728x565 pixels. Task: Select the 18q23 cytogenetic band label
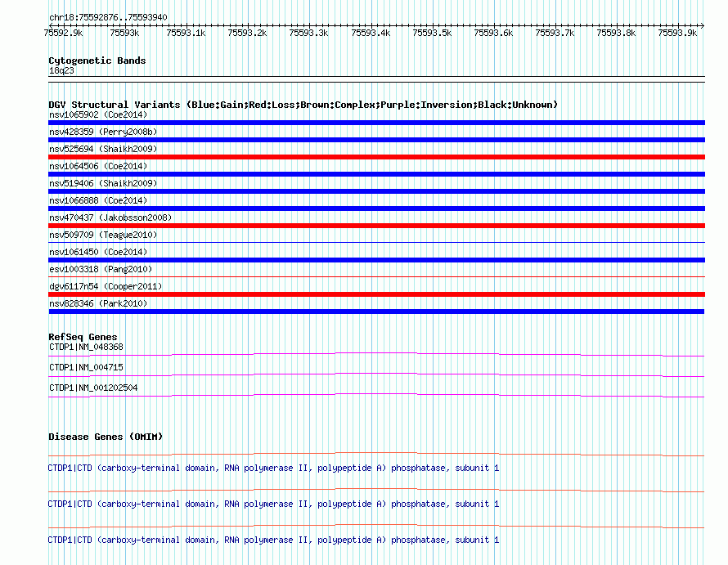pyautogui.click(x=61, y=70)
